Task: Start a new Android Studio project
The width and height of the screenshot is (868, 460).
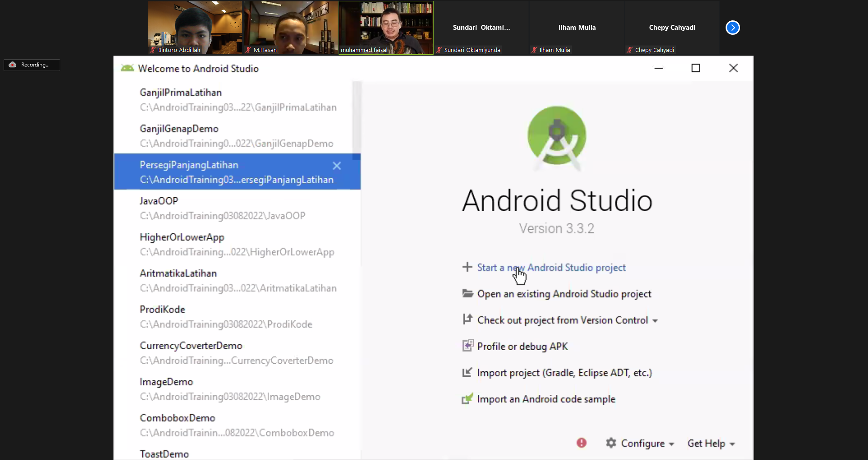Action: [x=552, y=267]
